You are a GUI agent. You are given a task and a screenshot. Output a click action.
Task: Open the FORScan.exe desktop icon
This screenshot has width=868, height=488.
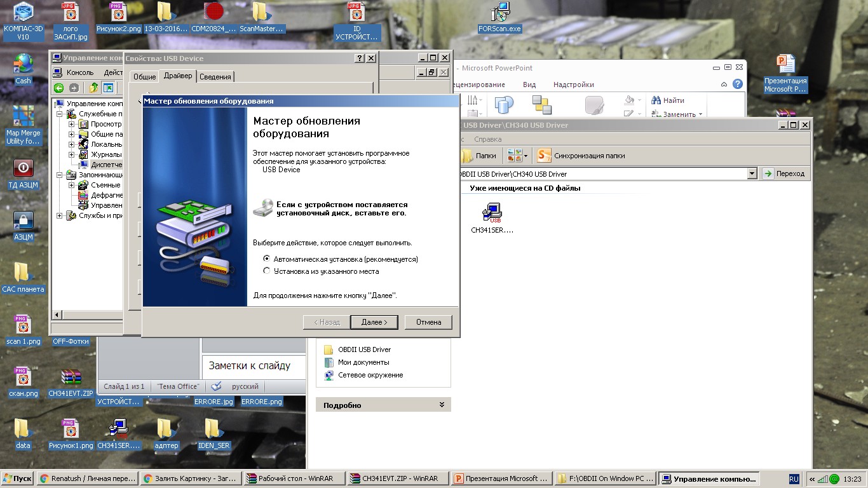click(499, 13)
